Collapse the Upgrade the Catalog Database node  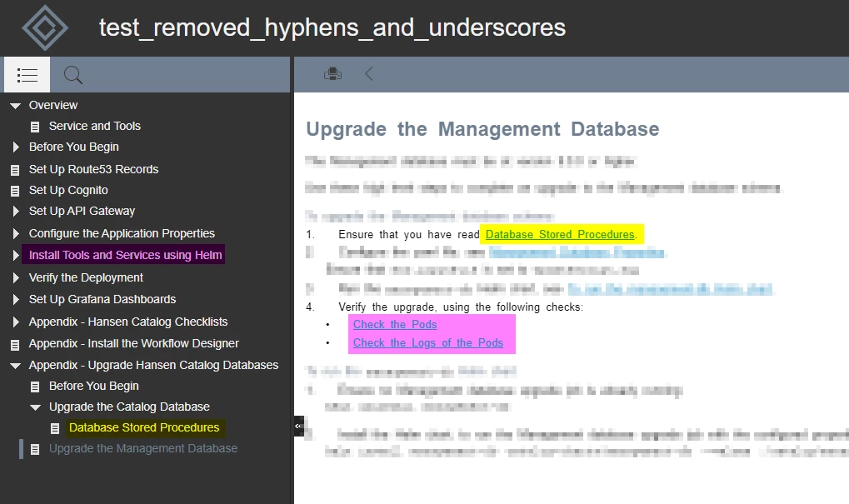35,407
